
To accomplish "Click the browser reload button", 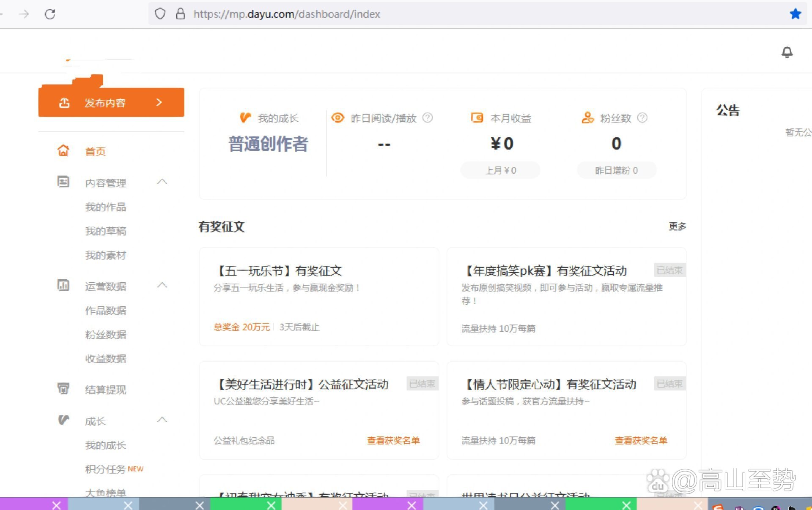I will pos(50,14).
